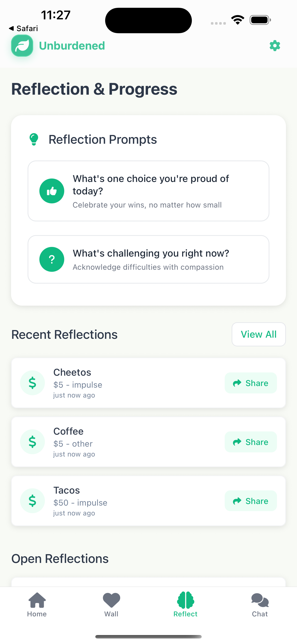The height and width of the screenshot is (644, 297).
Task: Open the Tacos reflection entry
Action: pyautogui.click(x=148, y=501)
